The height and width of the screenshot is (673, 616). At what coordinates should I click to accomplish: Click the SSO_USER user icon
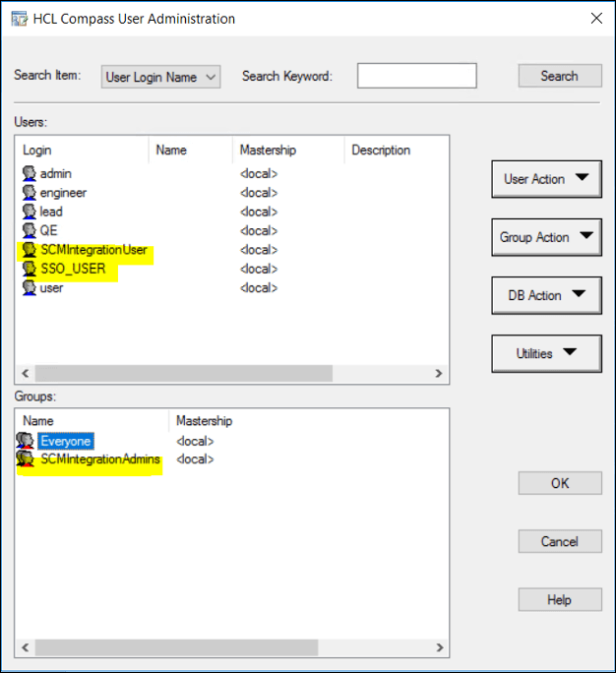click(30, 269)
